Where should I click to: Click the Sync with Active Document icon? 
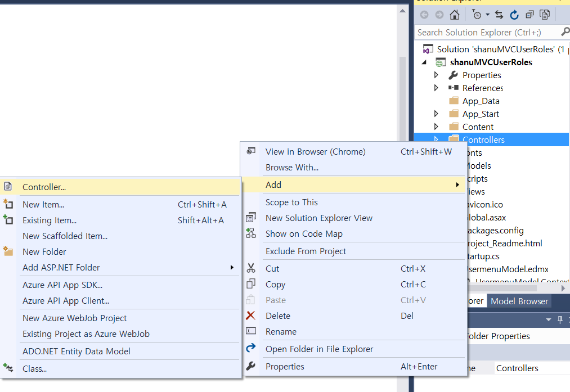click(x=499, y=15)
